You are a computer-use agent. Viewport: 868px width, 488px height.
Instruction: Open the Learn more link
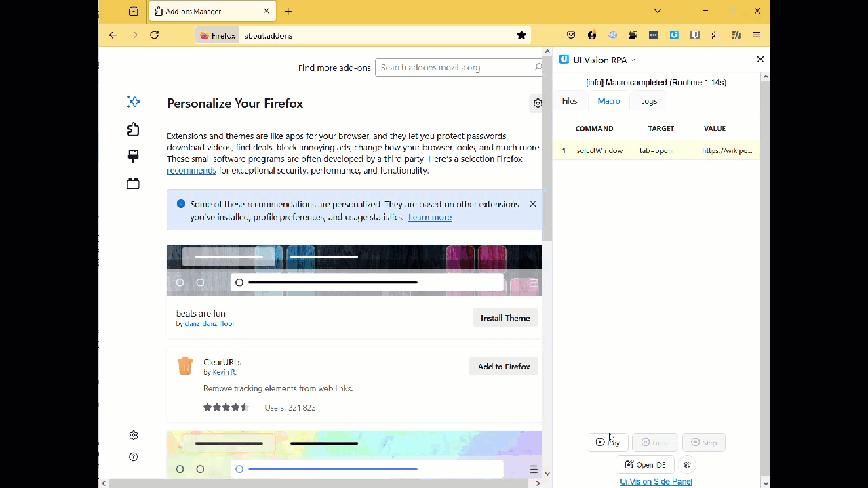(x=430, y=217)
